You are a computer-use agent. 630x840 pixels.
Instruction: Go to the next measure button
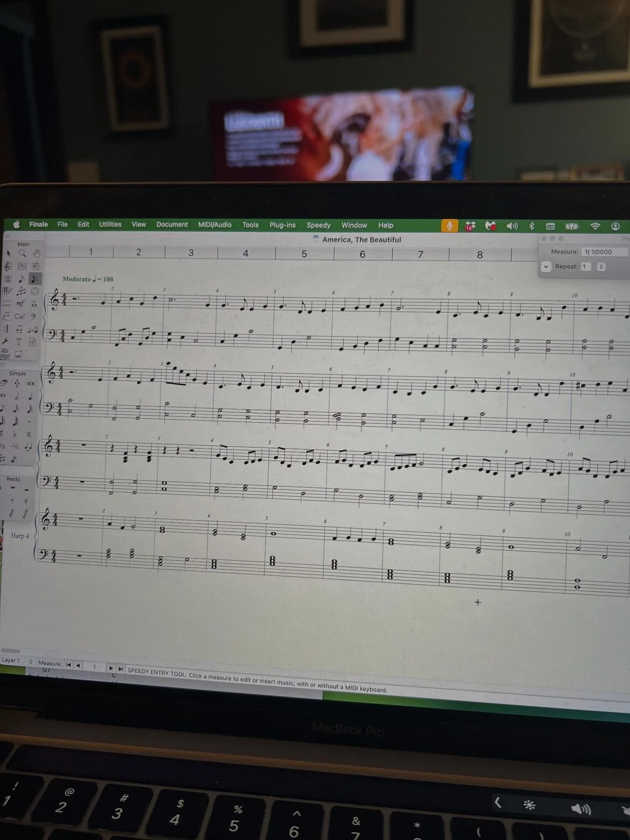112,668
